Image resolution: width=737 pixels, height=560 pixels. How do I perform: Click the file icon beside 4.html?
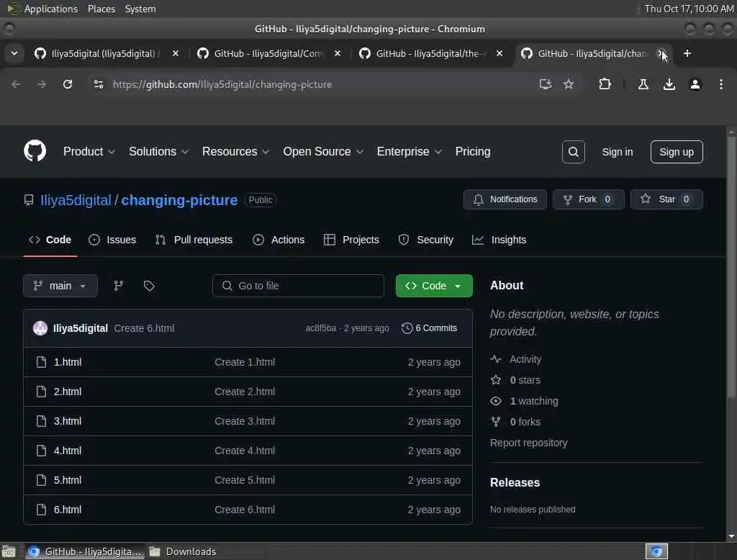coord(41,451)
